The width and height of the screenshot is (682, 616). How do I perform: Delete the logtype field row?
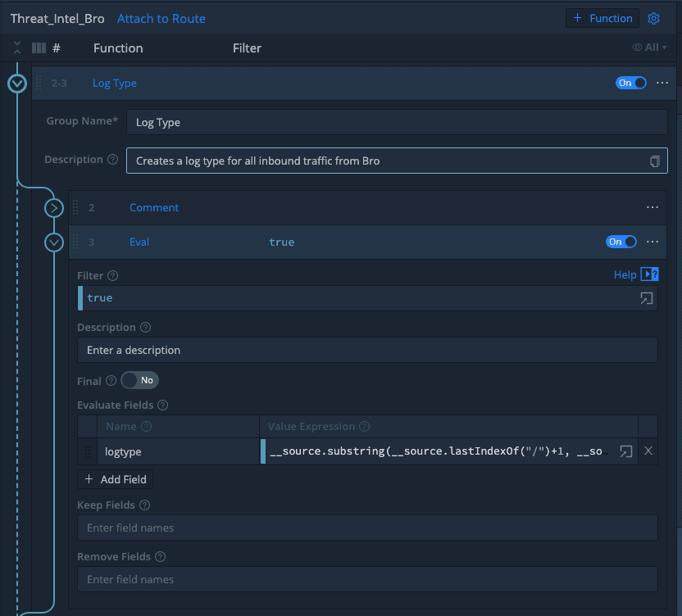tap(648, 451)
